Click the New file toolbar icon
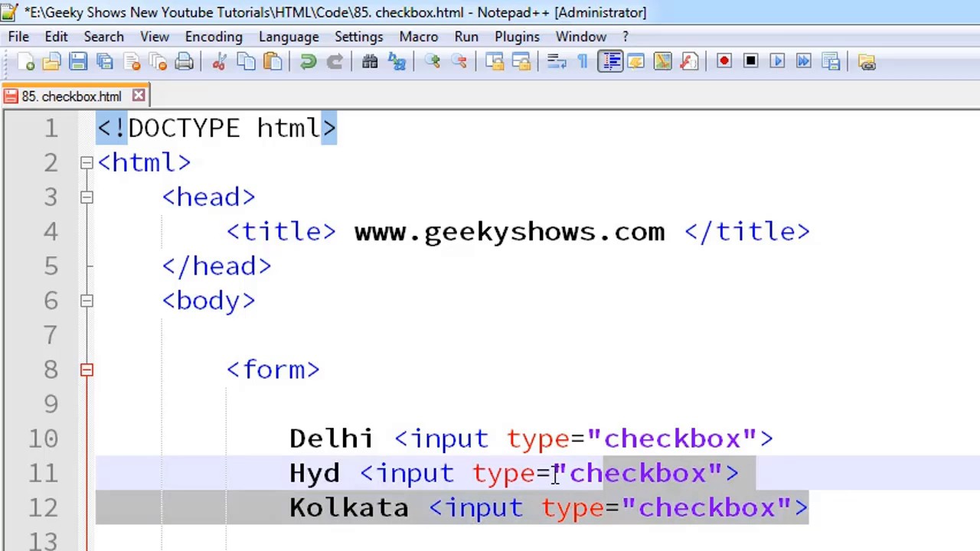 click(x=25, y=62)
